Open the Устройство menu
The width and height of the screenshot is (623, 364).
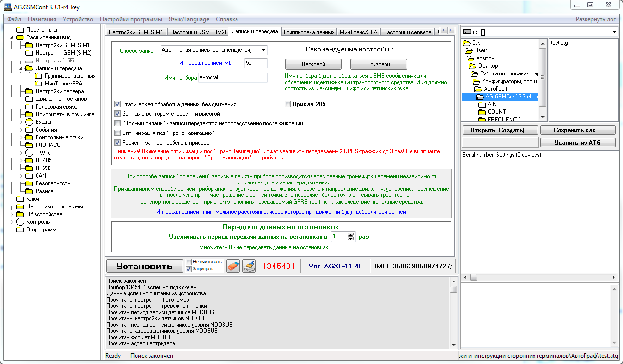point(78,19)
